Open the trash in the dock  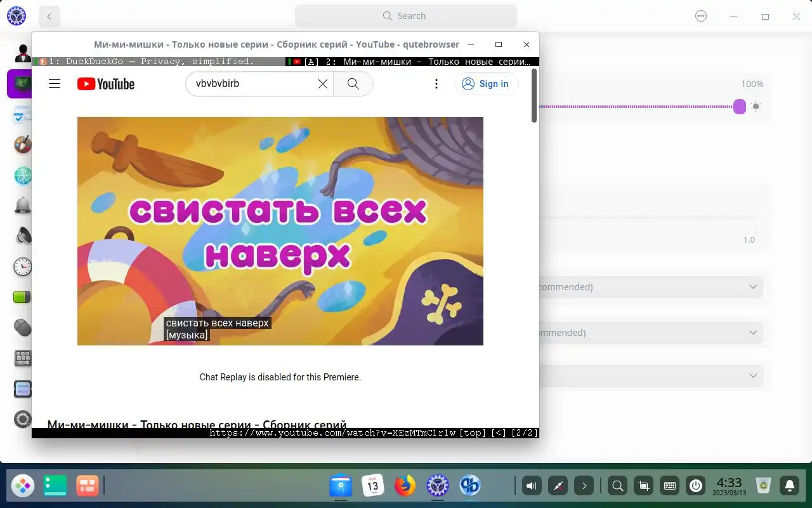pos(764,486)
